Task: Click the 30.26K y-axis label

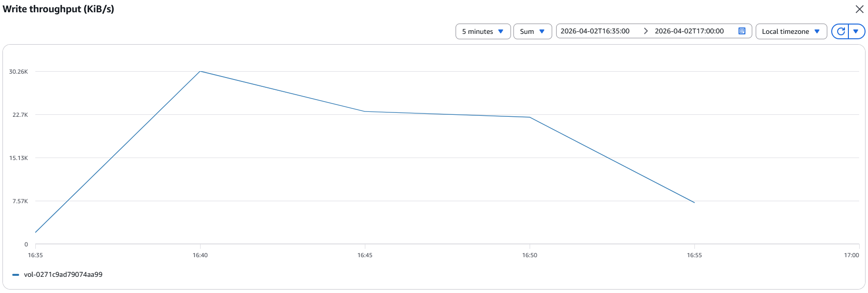Action: click(19, 72)
